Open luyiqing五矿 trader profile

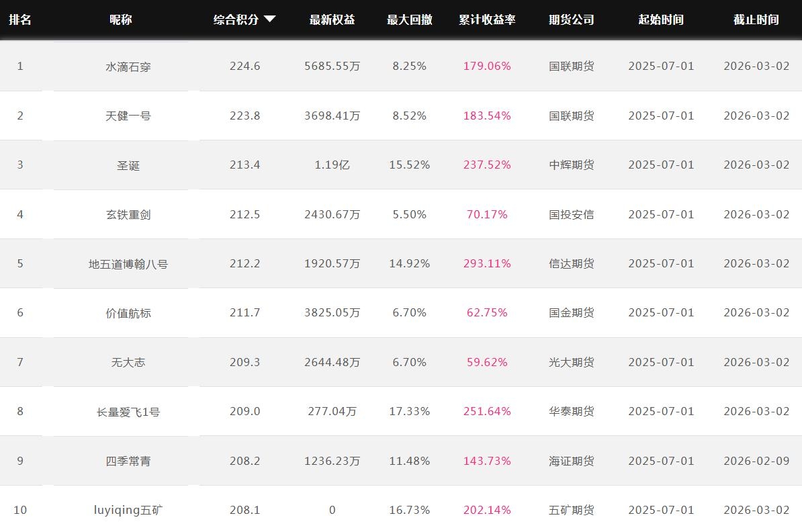tap(128, 510)
